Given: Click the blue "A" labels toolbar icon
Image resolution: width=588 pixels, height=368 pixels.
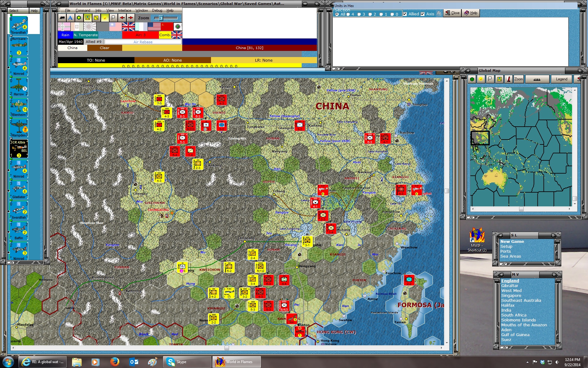Looking at the screenshot, I should (70, 17).
